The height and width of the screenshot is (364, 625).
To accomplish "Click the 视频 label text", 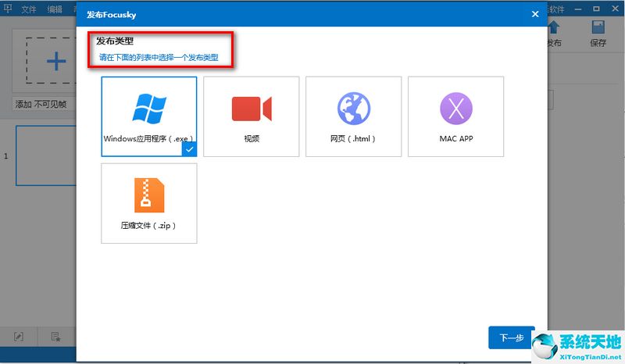I will tap(251, 139).
